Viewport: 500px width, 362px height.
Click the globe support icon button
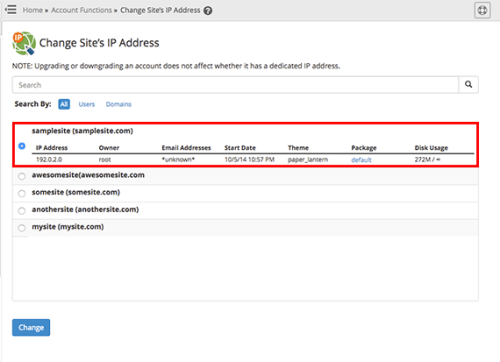click(482, 10)
